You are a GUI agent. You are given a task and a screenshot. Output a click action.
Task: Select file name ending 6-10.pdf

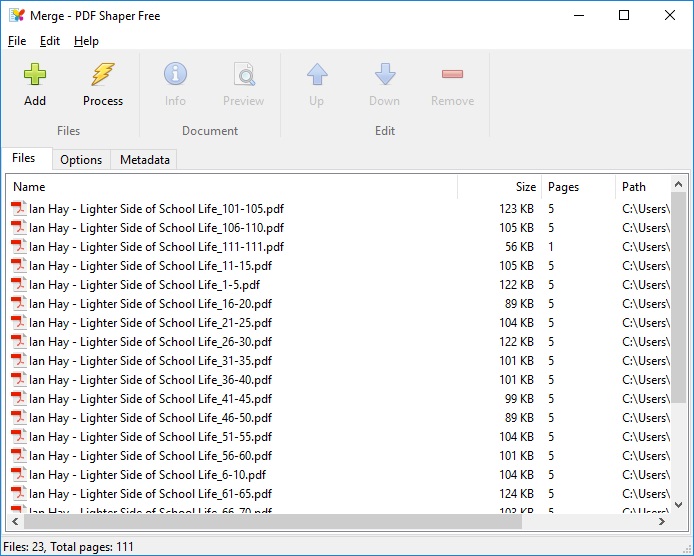(147, 475)
